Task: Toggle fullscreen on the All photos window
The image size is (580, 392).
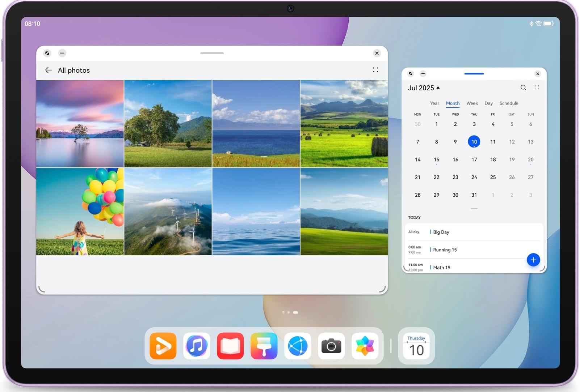Action: pos(47,53)
